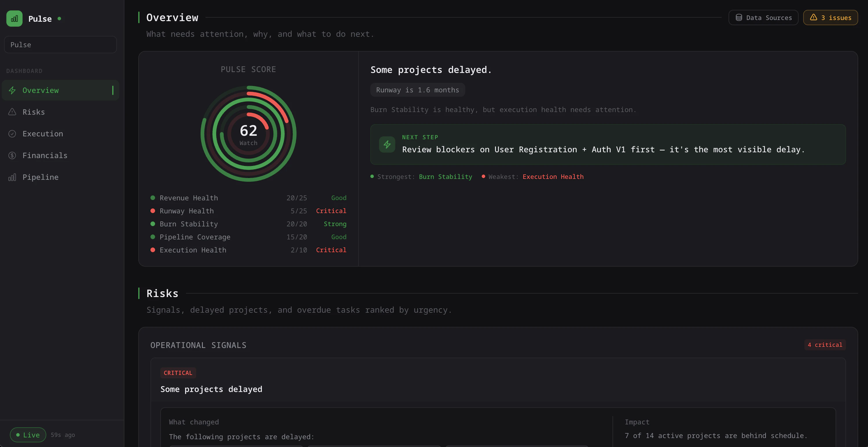
Task: Open the Data Sources panel
Action: coord(764,17)
